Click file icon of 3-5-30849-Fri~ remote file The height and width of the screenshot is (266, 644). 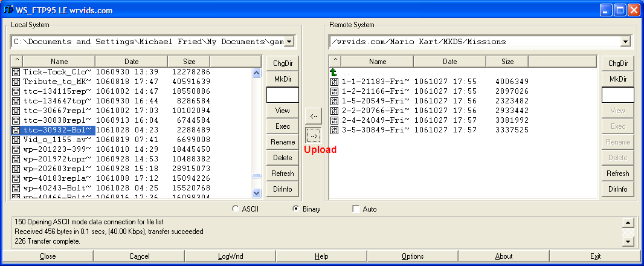point(334,130)
